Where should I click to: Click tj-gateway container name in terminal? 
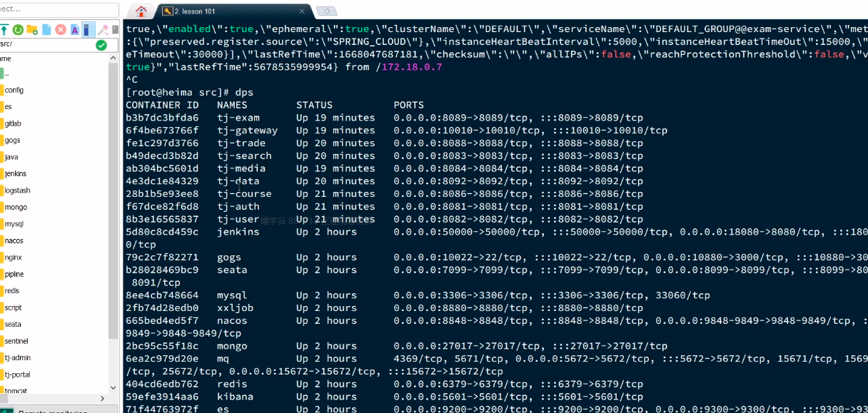tap(248, 131)
